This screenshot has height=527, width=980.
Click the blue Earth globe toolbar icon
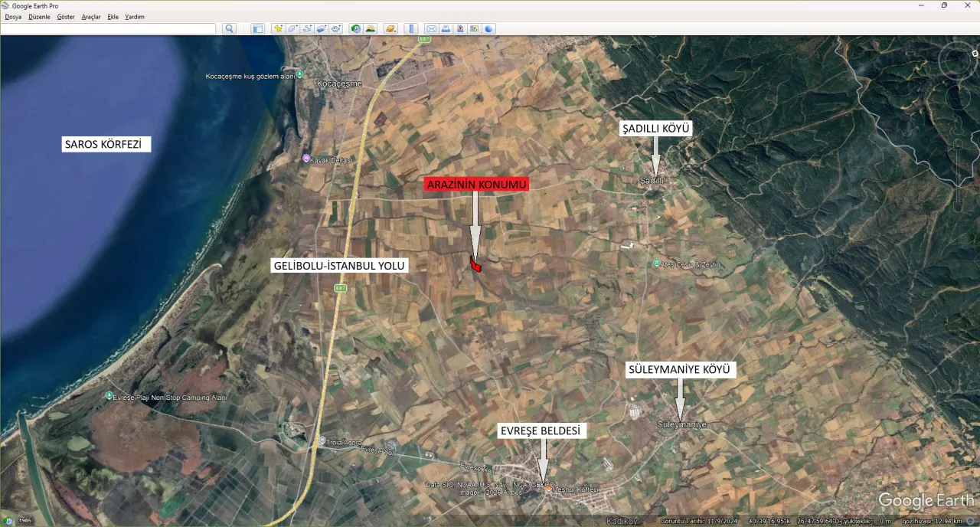pyautogui.click(x=489, y=28)
